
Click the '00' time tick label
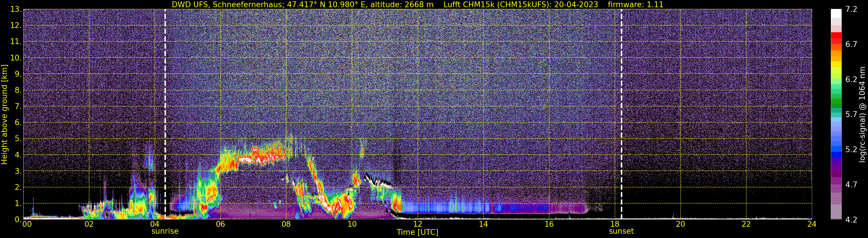(x=27, y=224)
